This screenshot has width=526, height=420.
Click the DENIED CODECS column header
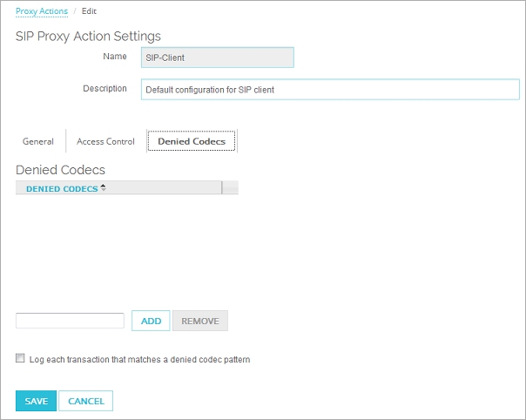coord(61,188)
